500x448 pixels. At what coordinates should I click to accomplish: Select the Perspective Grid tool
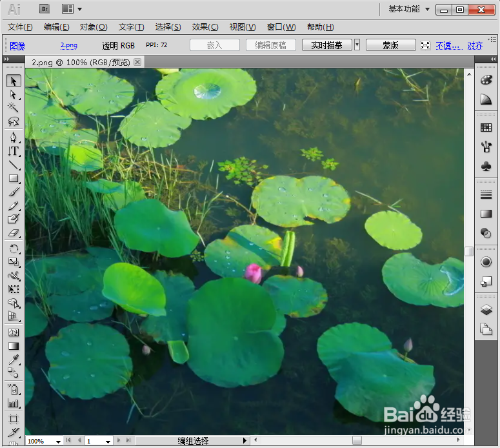[x=13, y=316]
